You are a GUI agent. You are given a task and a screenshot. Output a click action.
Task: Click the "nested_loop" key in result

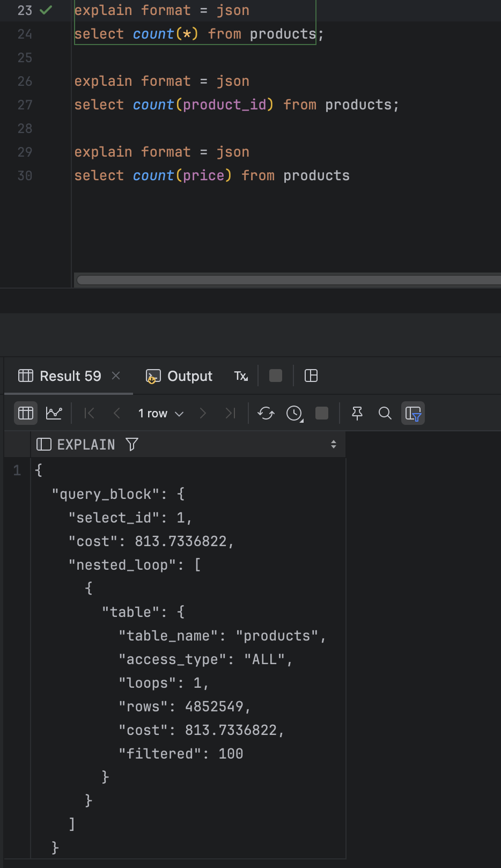pyautogui.click(x=126, y=565)
